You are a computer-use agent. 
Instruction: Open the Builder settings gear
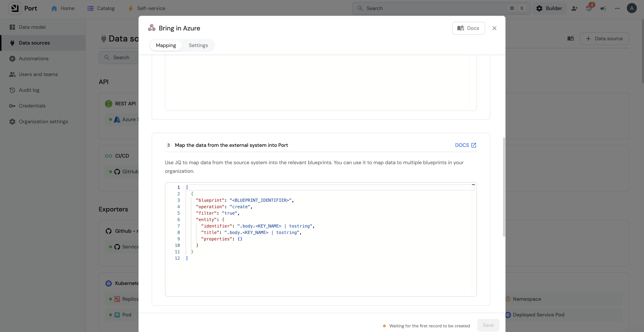[540, 8]
